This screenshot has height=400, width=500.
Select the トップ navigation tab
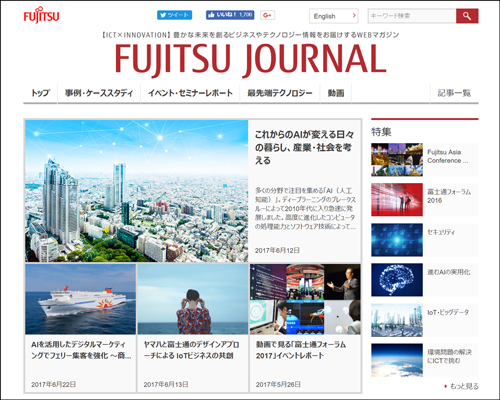tap(41, 93)
